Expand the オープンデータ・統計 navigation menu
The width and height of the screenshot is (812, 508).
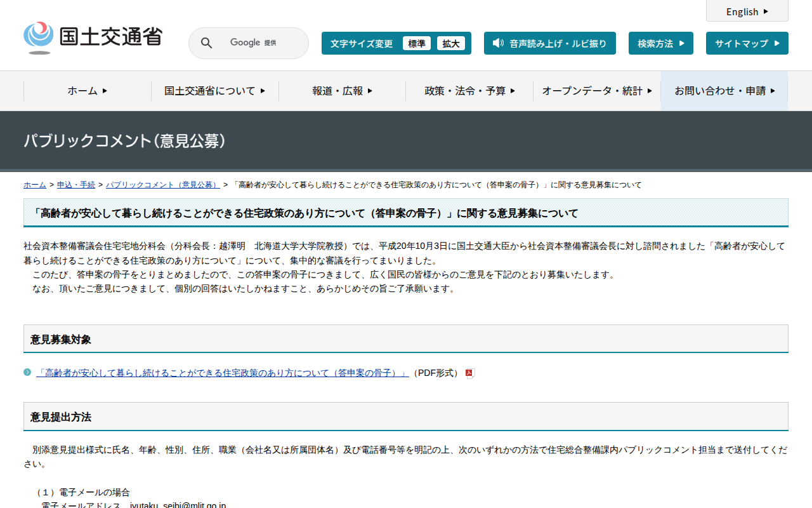(x=595, y=91)
